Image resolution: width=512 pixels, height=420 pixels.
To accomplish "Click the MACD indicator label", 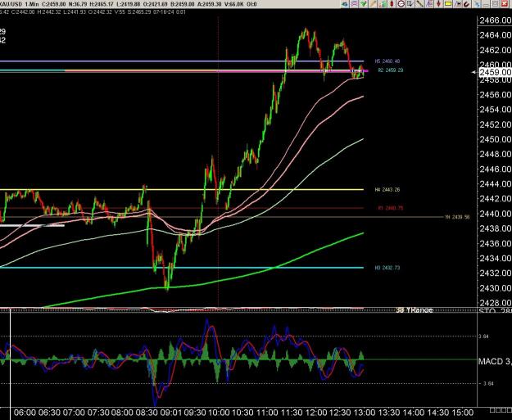I will [x=494, y=361].
